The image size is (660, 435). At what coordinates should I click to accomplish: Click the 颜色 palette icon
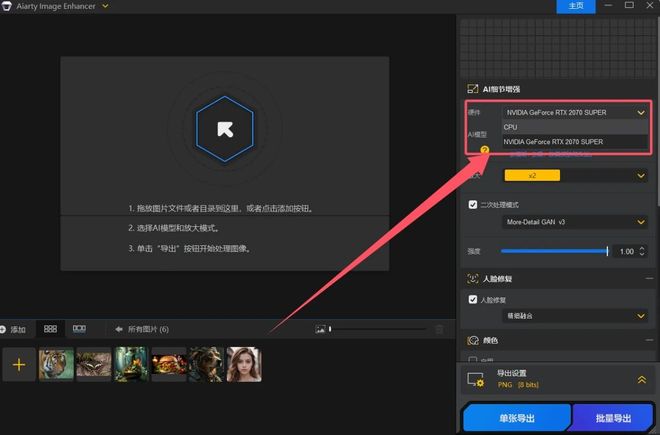(473, 340)
